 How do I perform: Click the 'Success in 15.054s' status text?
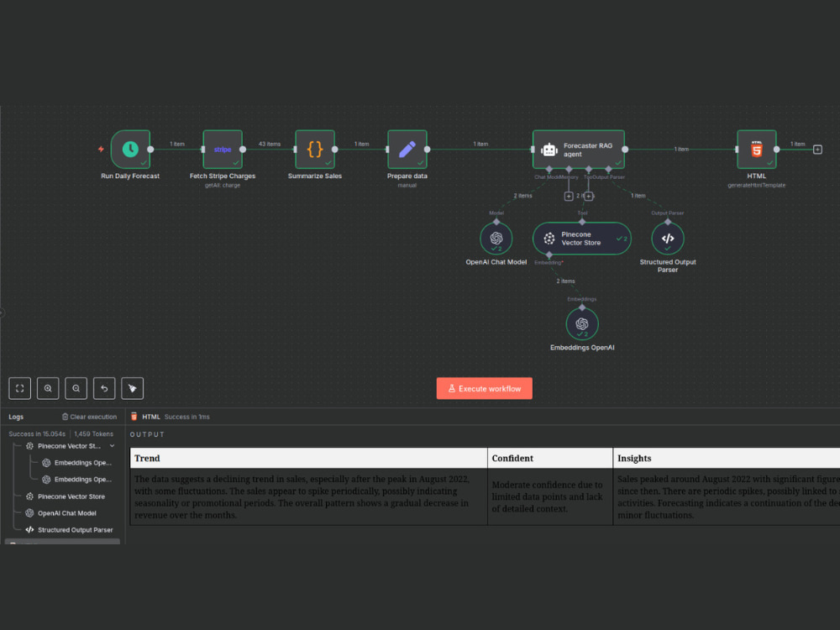click(x=37, y=434)
